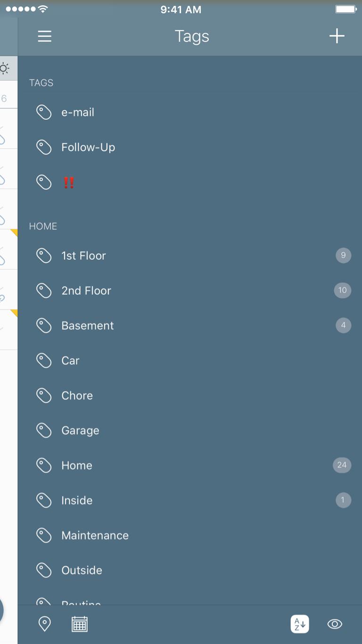Toggle tag visibility with eye icon
Screen dimensions: 362x644
(335, 624)
